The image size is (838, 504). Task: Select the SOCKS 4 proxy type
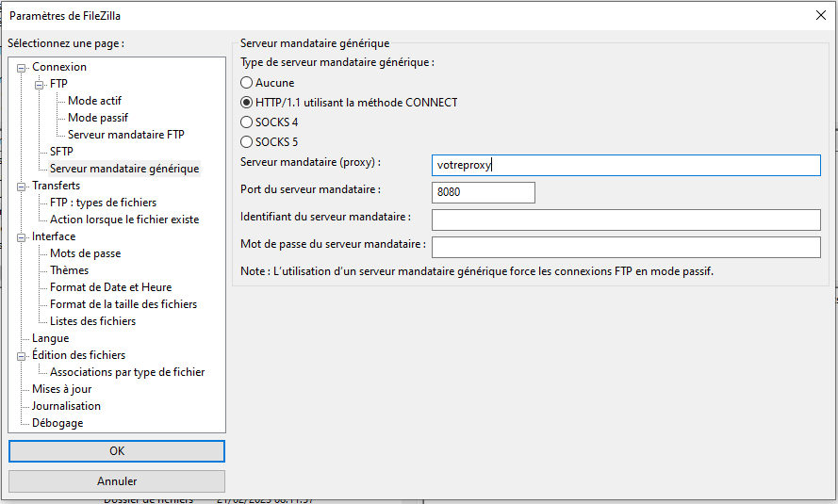[247, 122]
